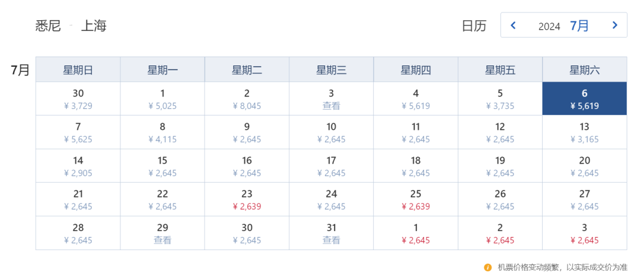Select July 6 highlighted date cell
The height and width of the screenshot is (275, 644).
[x=584, y=99]
